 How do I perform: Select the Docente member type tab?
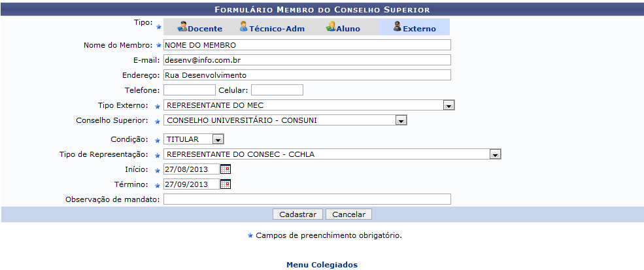pos(205,29)
